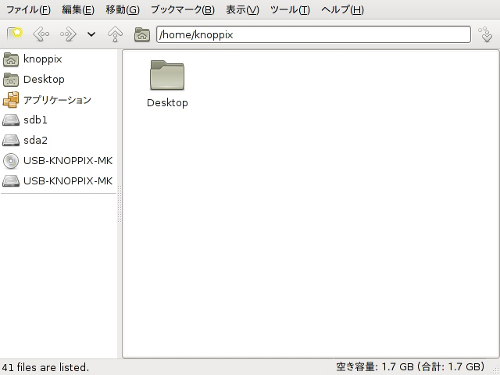This screenshot has height=375, width=500.
Task: Go back with the left arrow
Action: coord(41,34)
